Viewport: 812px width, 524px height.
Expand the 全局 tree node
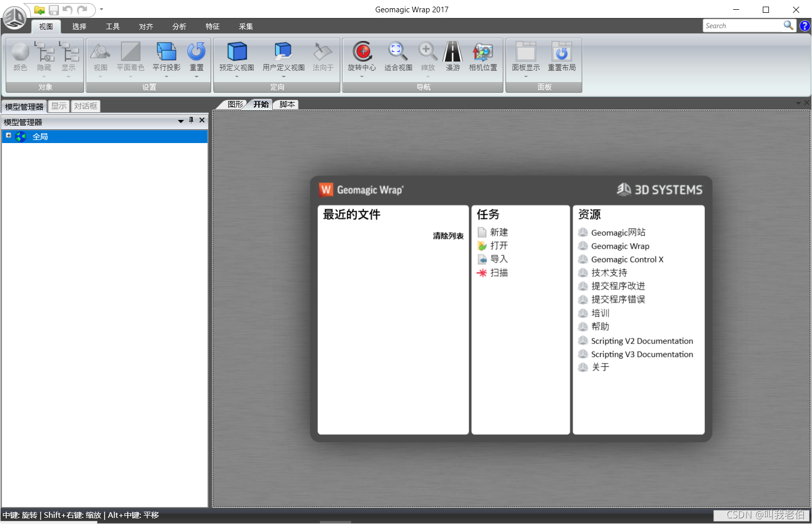pos(8,135)
